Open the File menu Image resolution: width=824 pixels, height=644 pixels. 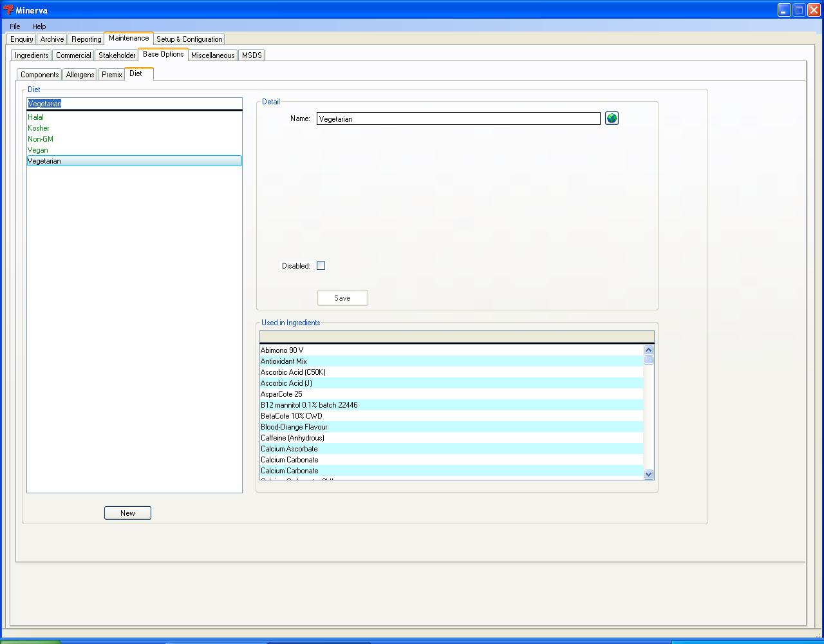click(x=15, y=26)
